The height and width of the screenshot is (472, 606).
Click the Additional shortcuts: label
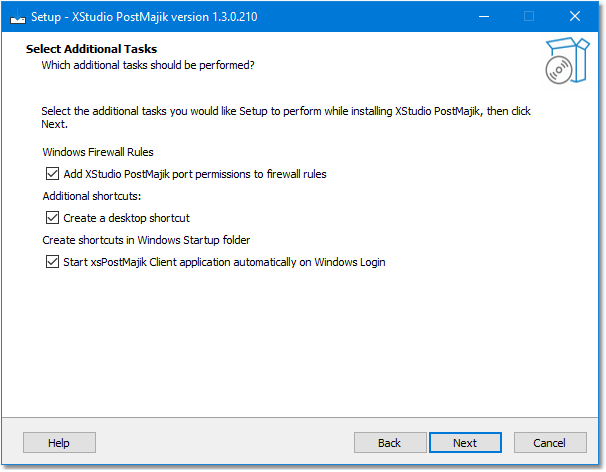92,196
